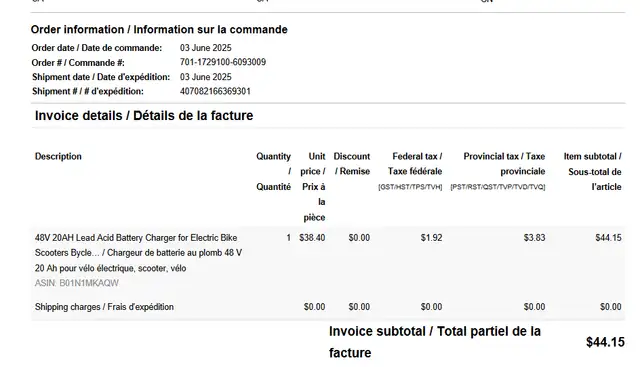Click the Item subtotal column header
This screenshot has height=367, width=640.
[593, 171]
